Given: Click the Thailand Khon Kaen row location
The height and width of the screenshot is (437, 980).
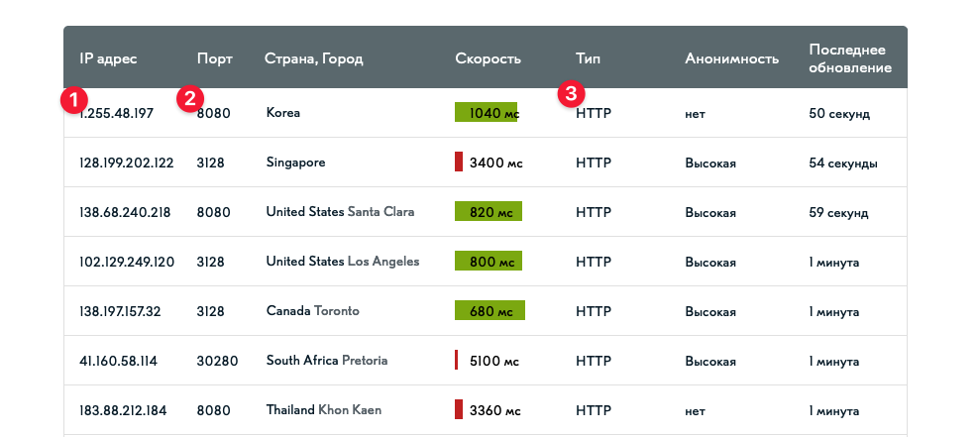Looking at the screenshot, I should (324, 410).
